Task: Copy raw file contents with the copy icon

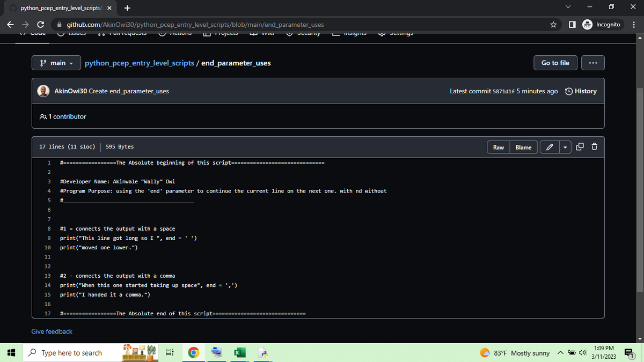Action: (x=579, y=146)
